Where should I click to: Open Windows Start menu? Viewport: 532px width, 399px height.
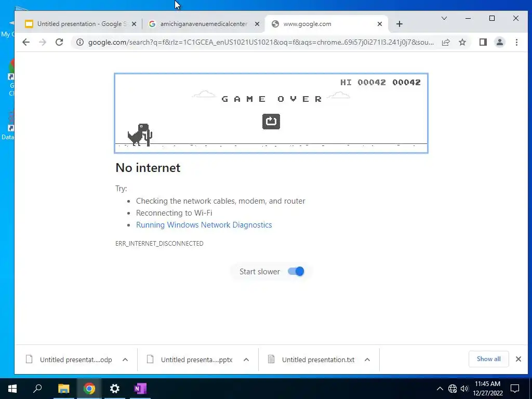coord(12,389)
